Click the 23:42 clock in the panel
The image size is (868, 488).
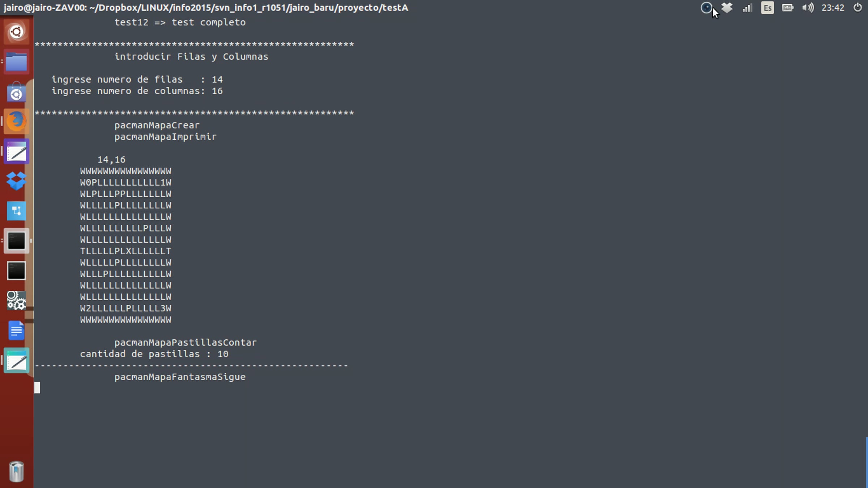click(833, 8)
